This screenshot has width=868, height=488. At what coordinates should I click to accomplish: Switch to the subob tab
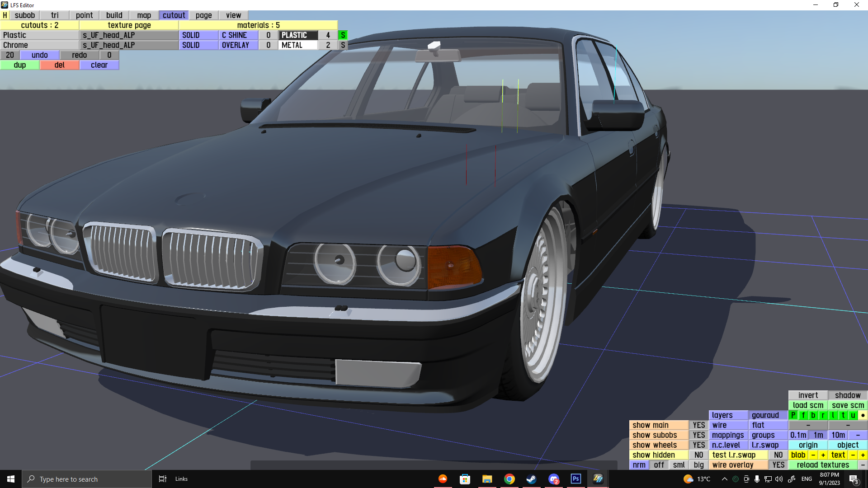tap(24, 15)
